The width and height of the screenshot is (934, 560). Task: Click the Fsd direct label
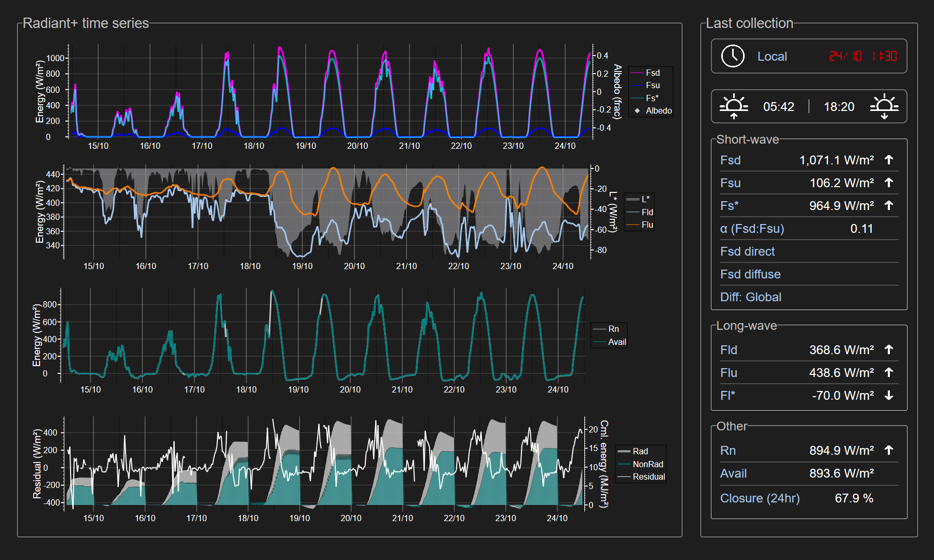click(747, 251)
